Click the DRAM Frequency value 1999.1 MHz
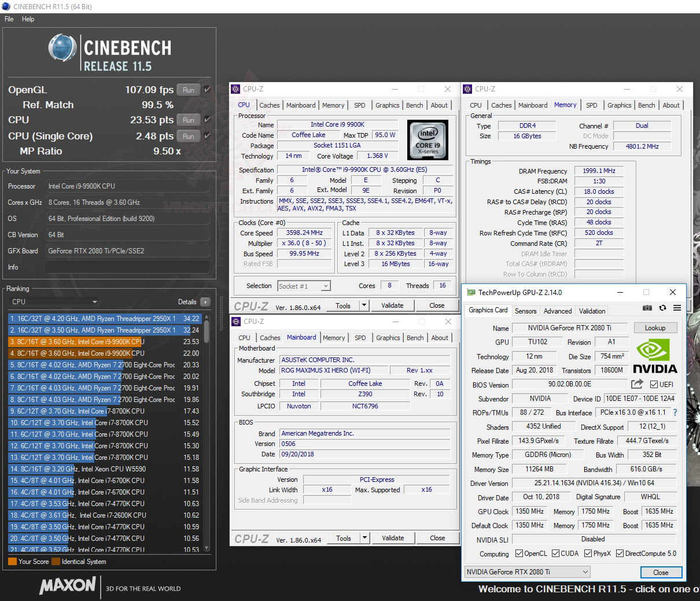The height and width of the screenshot is (601, 700). coord(599,171)
